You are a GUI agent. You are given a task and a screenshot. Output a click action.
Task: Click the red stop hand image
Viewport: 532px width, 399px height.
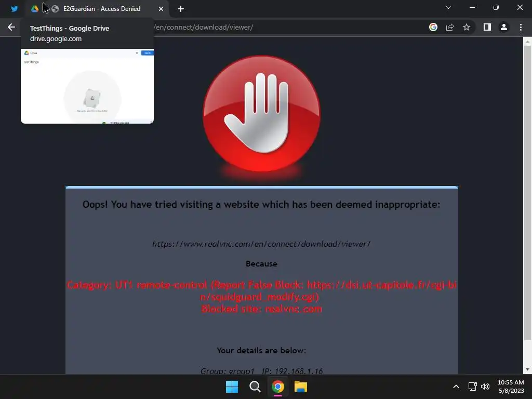(261, 114)
